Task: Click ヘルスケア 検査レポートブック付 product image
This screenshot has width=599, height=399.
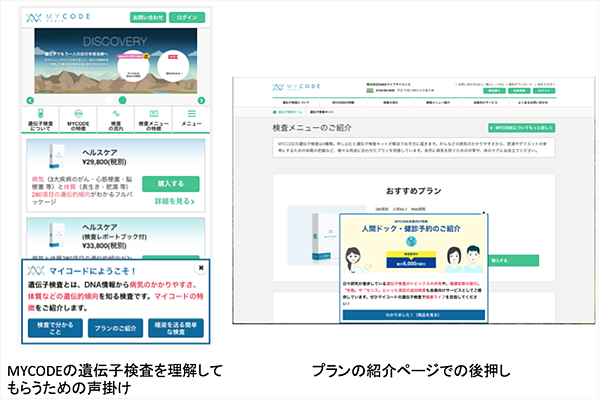Action: (x=57, y=235)
